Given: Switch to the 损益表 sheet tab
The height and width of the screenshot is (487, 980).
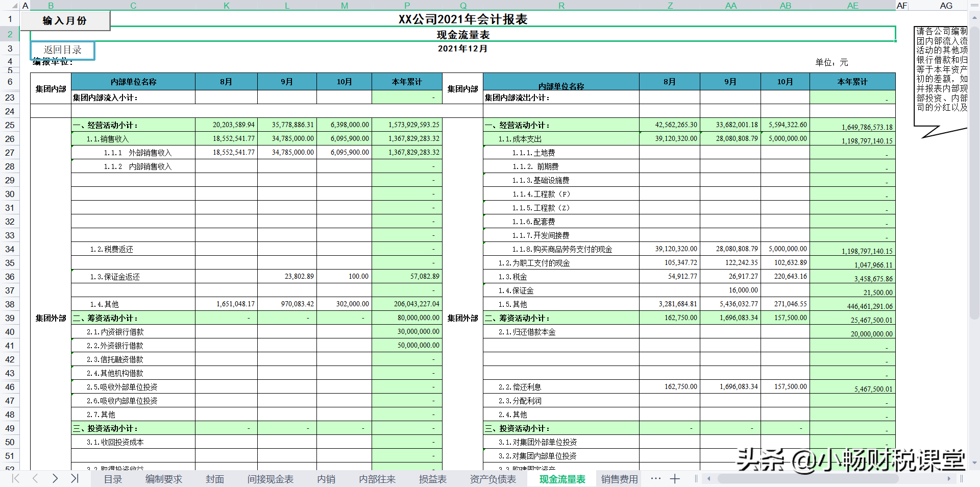Looking at the screenshot, I should [432, 479].
